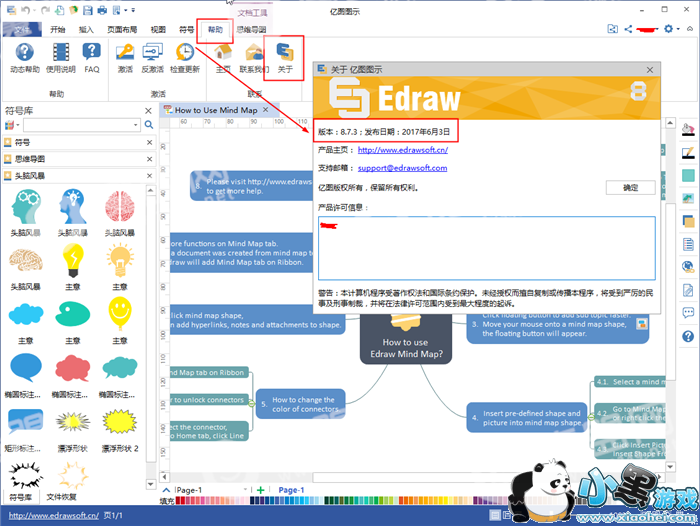Image resolution: width=700 pixels, height=526 pixels.
Task: Click the 符号 library section header
Action: click(78, 142)
